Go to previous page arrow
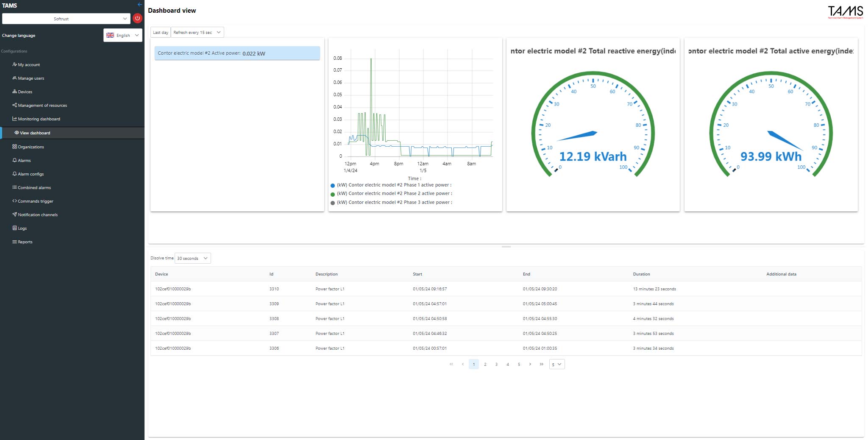 [463, 364]
